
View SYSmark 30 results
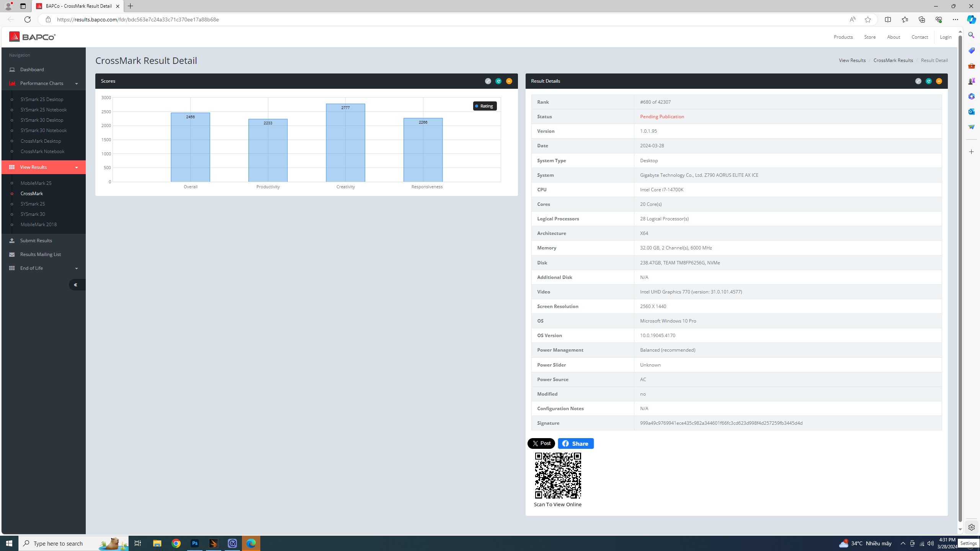33,214
